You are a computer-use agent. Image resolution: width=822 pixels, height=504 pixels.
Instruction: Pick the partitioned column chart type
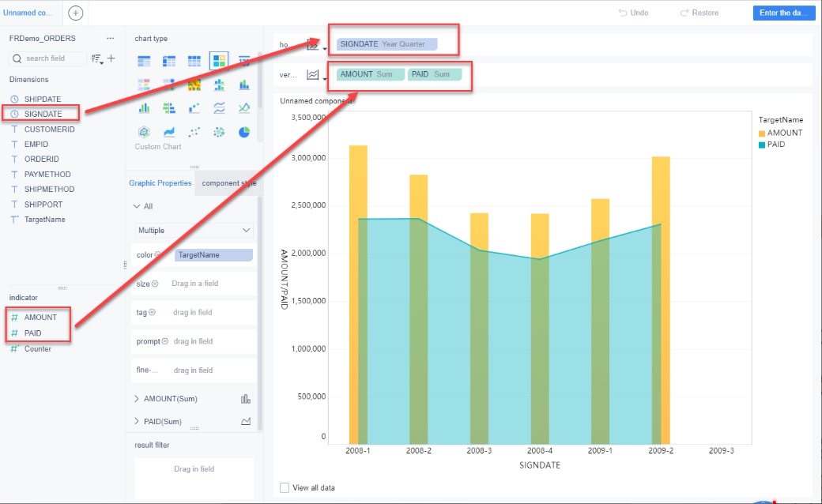pos(219,85)
